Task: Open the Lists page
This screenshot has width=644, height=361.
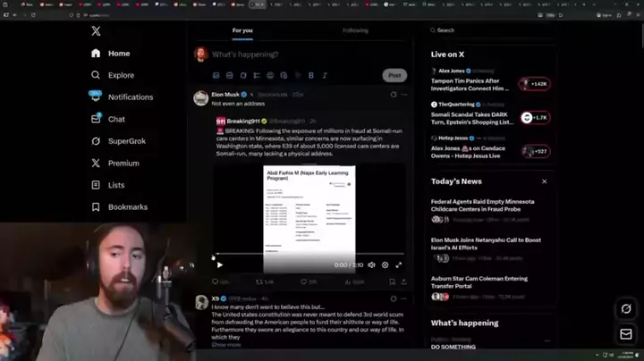Action: pos(116,185)
